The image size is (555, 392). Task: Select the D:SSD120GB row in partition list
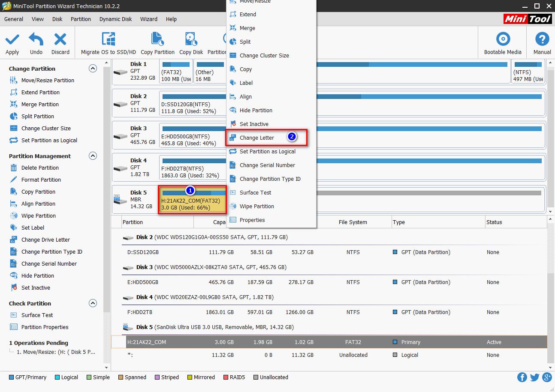coord(329,252)
